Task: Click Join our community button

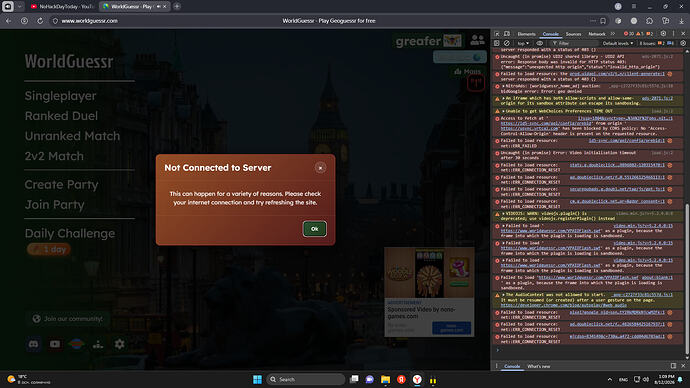Action: [x=68, y=318]
